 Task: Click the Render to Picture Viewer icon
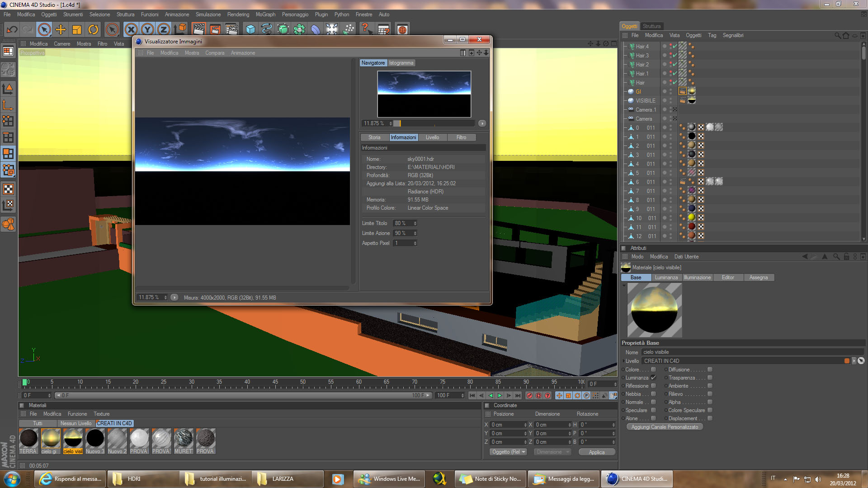click(215, 30)
